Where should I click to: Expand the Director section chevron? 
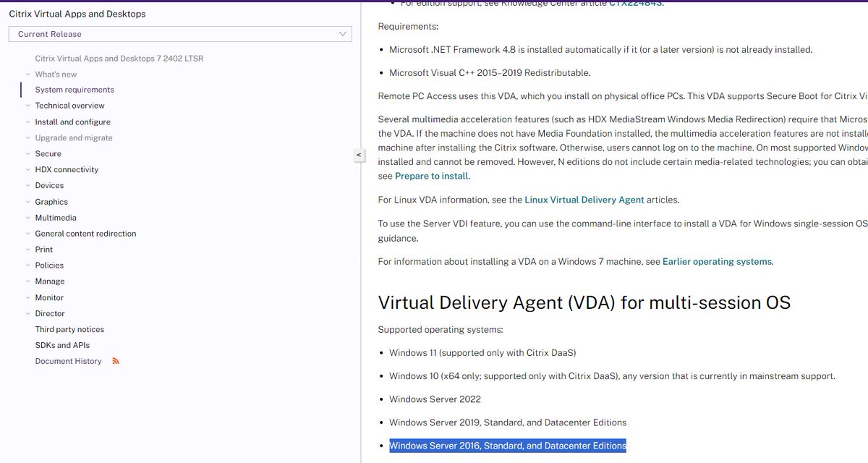pyautogui.click(x=27, y=314)
